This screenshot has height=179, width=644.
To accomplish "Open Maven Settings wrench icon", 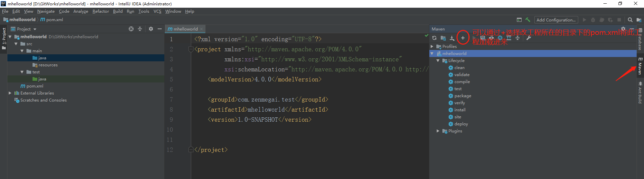I will [x=529, y=38].
